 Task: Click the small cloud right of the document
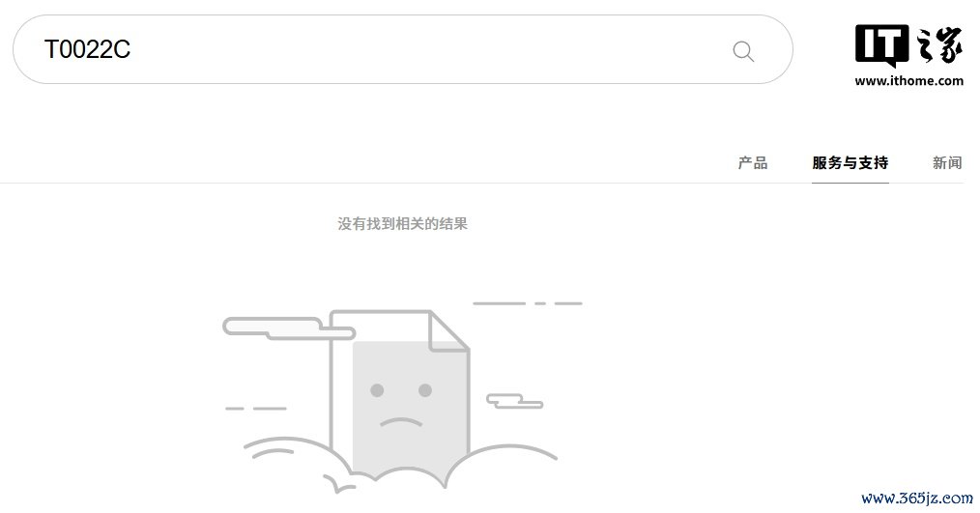tap(514, 401)
